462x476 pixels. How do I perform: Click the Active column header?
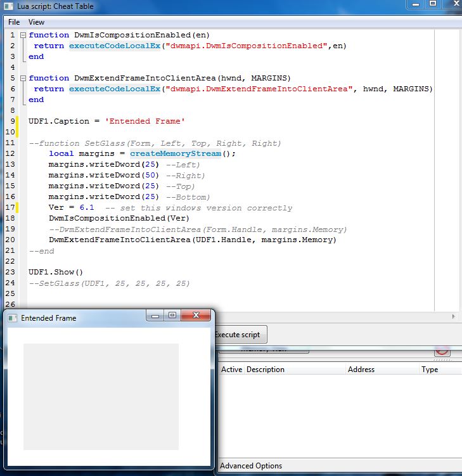click(x=231, y=370)
